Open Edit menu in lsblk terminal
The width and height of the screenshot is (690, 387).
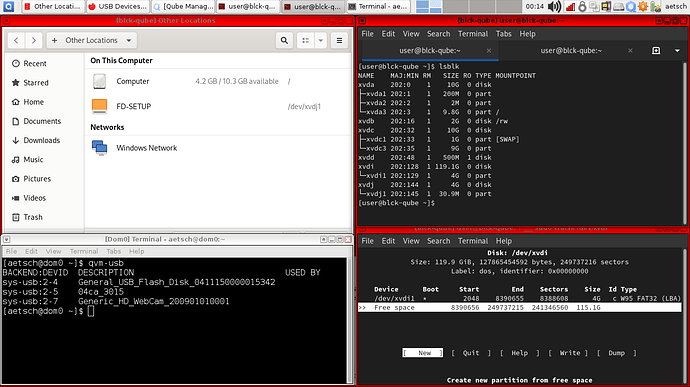(388, 34)
